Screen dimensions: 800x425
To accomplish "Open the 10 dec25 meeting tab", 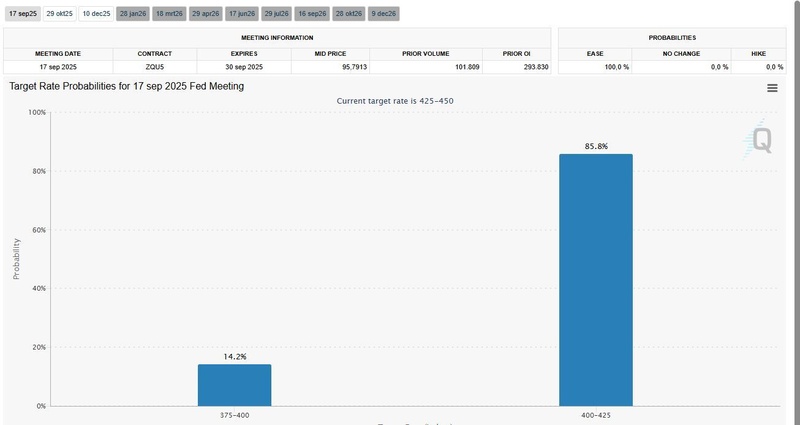I will point(96,14).
